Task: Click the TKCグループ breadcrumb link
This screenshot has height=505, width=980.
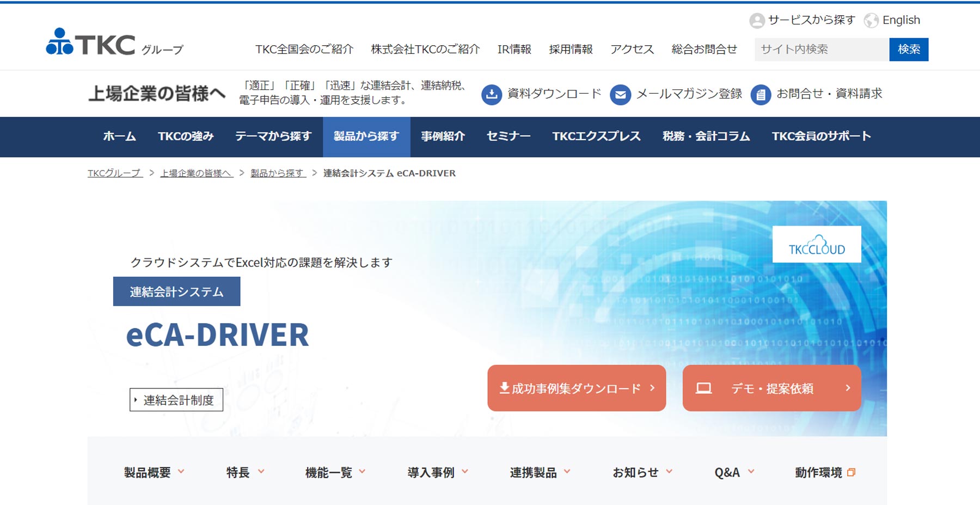Action: point(115,173)
